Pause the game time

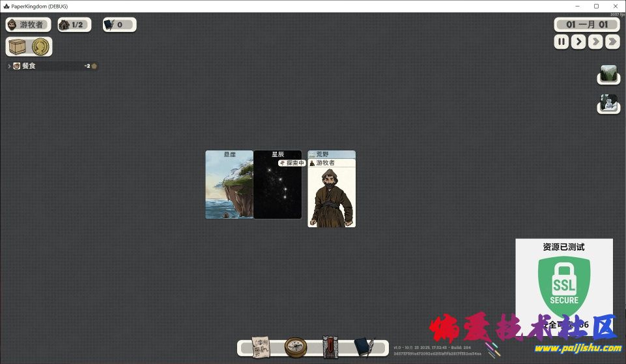(x=562, y=42)
